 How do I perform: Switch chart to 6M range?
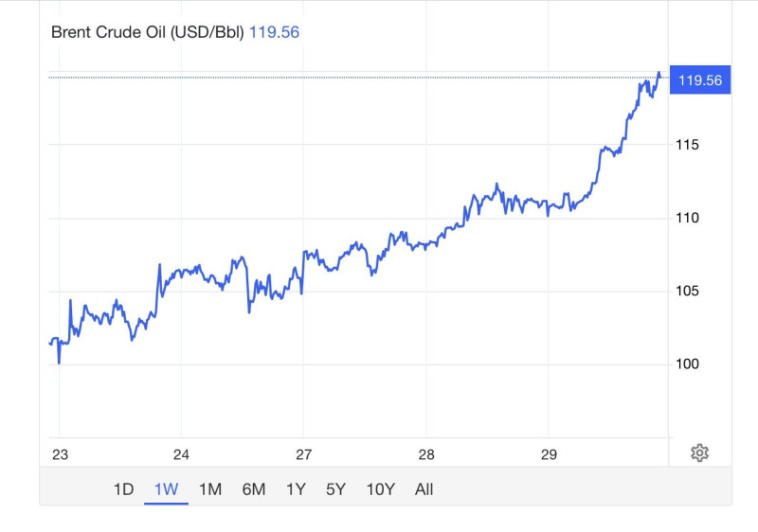coord(253,489)
